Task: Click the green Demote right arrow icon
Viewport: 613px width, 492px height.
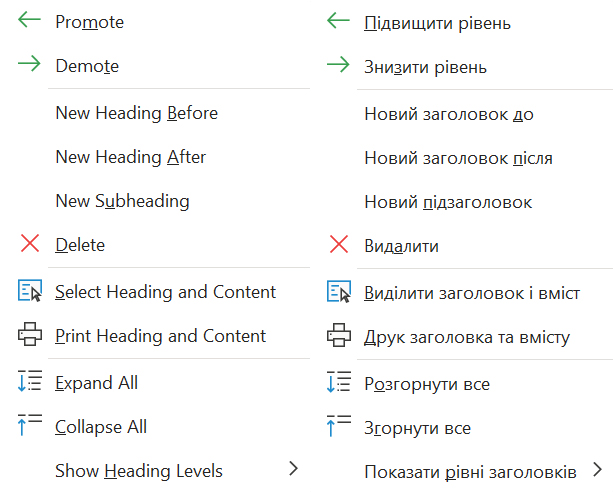Action: coord(30,65)
